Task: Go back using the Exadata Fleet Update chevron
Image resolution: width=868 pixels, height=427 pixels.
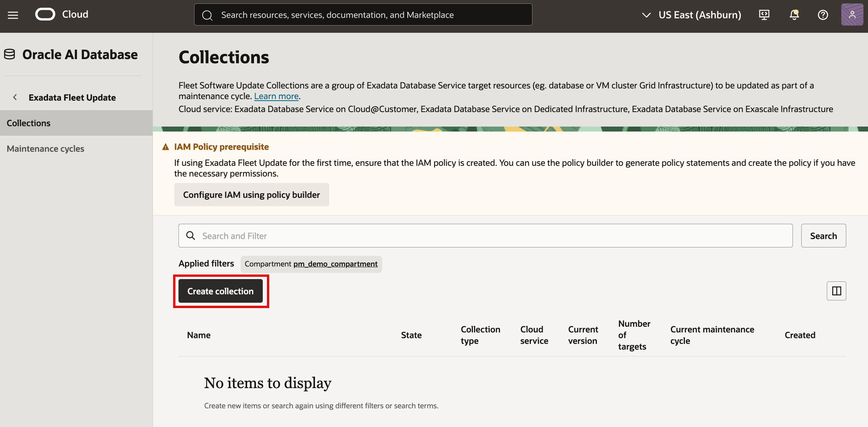Action: [15, 97]
